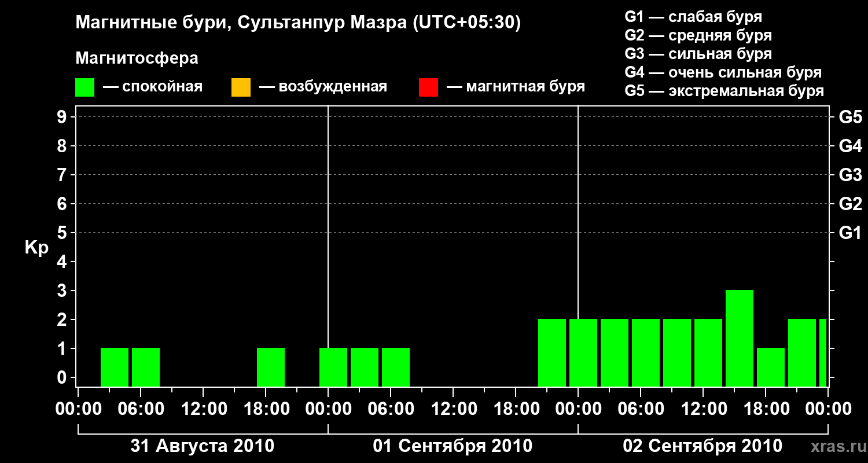This screenshot has height=463, width=868.
Task: Click the first green bar on 31 Августа
Action: pyautogui.click(x=115, y=367)
